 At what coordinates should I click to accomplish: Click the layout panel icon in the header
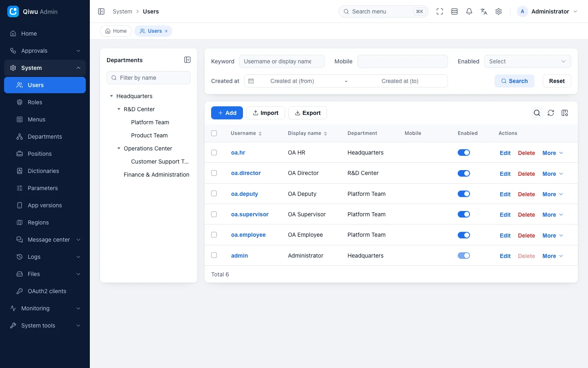(x=454, y=11)
